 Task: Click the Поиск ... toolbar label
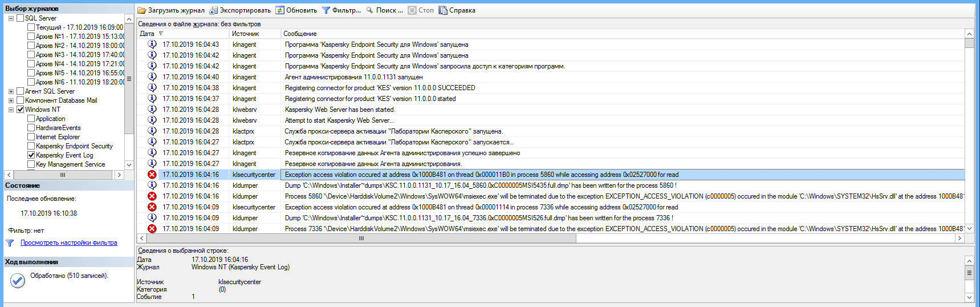[x=389, y=10]
